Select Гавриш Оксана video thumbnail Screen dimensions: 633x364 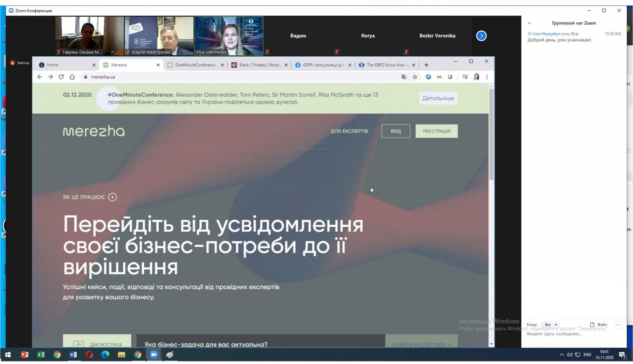pyautogui.click(x=90, y=36)
